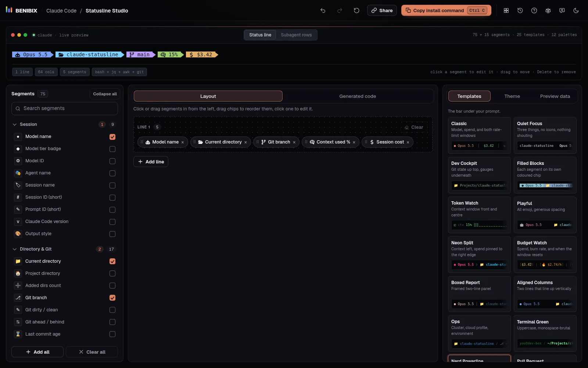Remove the Git branch chip via x
Screen dimensions: 588x368
(x=294, y=142)
